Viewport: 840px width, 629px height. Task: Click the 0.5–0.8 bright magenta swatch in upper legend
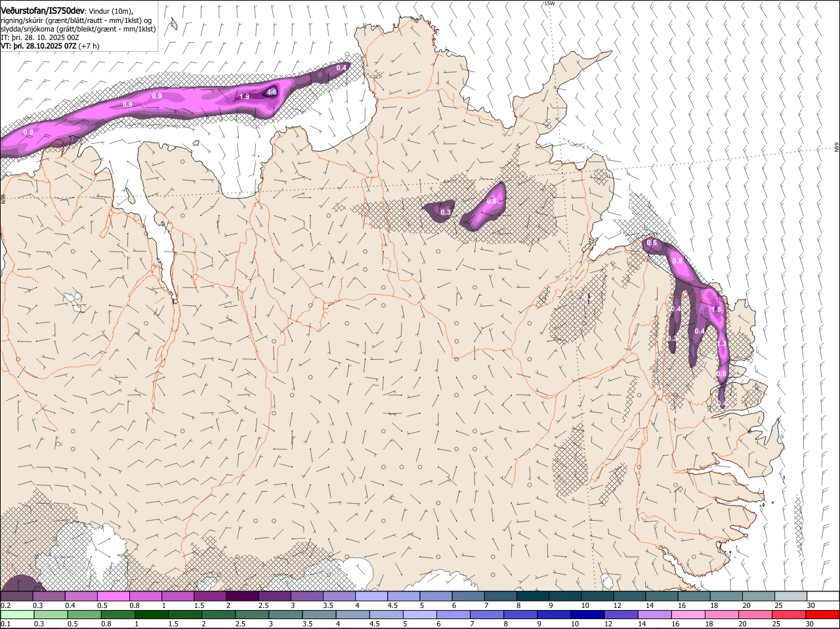pyautogui.click(x=114, y=596)
